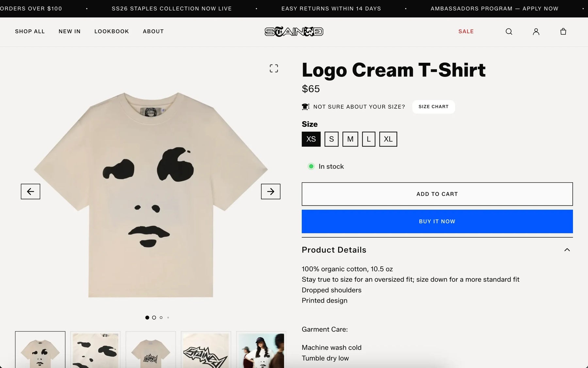This screenshot has height=368, width=588.
Task: Go to the Stained logo homepage
Action: tap(294, 32)
